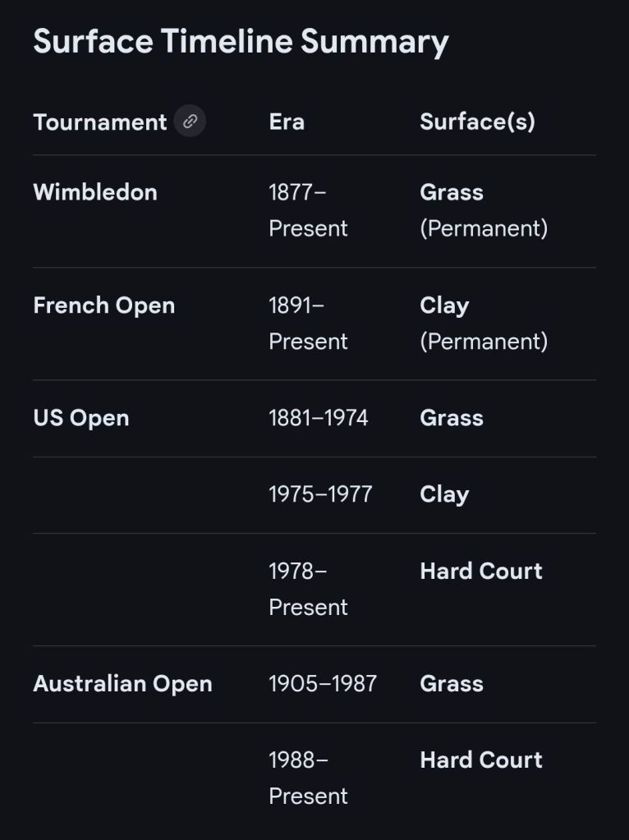Select the Wimbledon row label
The width and height of the screenshot is (629, 840).
click(95, 192)
